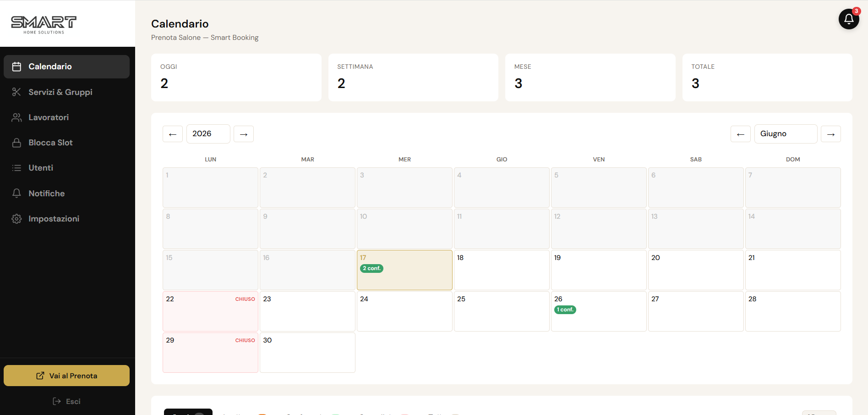Open the 2026 year selector
This screenshot has width=868, height=415.
click(x=208, y=134)
